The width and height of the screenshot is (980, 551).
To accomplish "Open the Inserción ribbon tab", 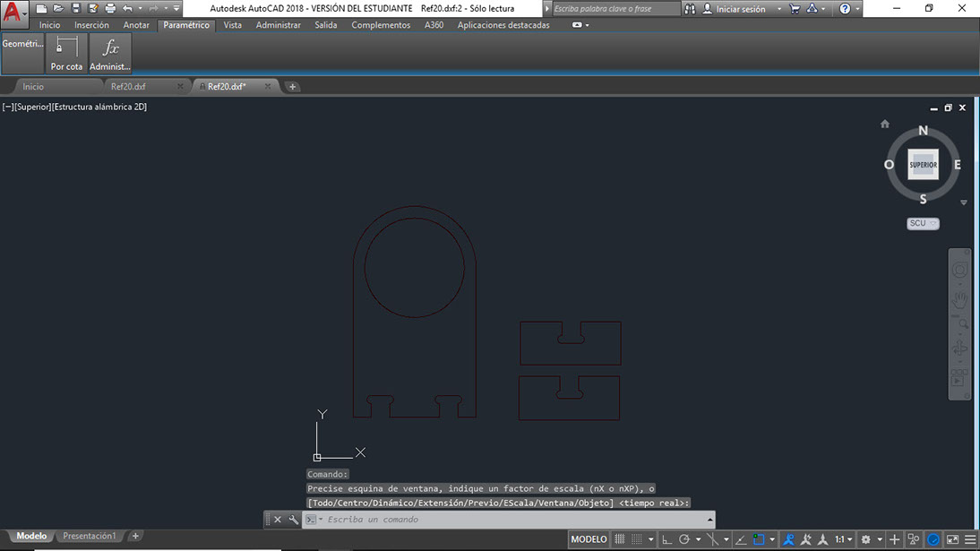I will click(x=91, y=25).
